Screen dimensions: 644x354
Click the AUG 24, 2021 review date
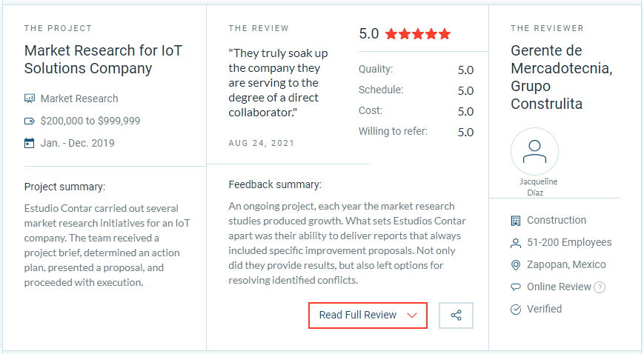tap(261, 143)
